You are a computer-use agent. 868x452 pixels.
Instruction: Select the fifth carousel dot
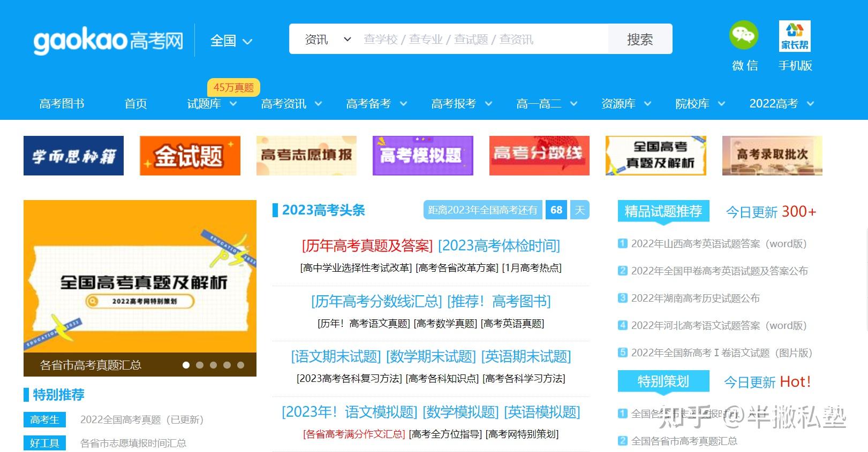(x=240, y=365)
